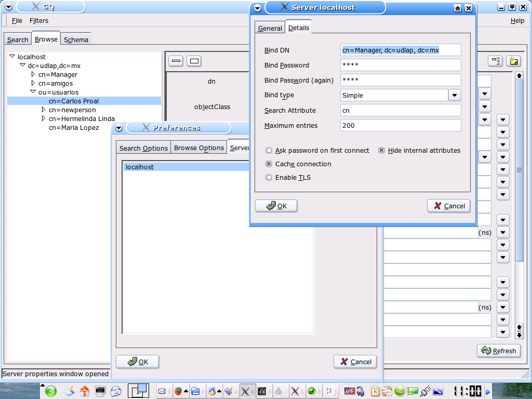Open the Bind type dropdown
The width and height of the screenshot is (532, 399).
click(x=455, y=95)
